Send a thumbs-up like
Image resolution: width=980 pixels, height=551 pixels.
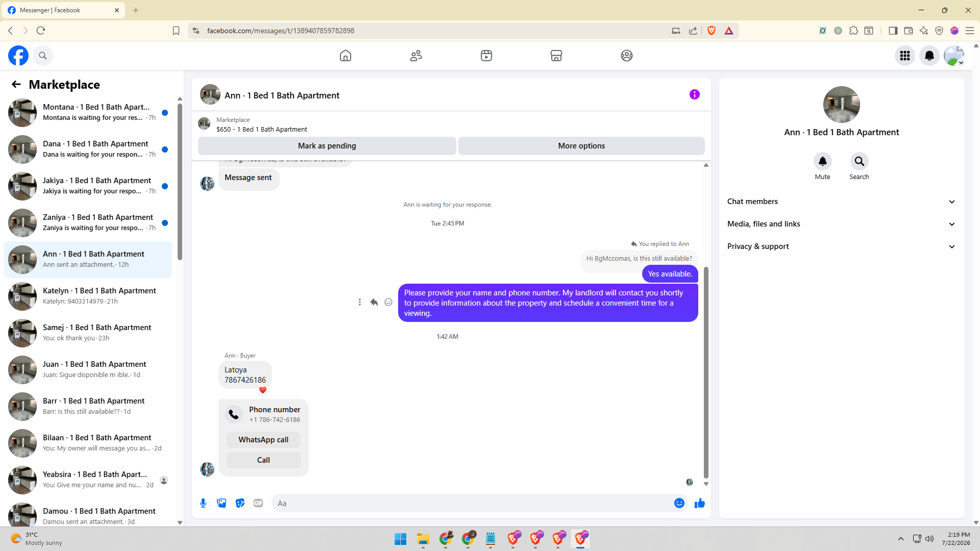(x=700, y=503)
